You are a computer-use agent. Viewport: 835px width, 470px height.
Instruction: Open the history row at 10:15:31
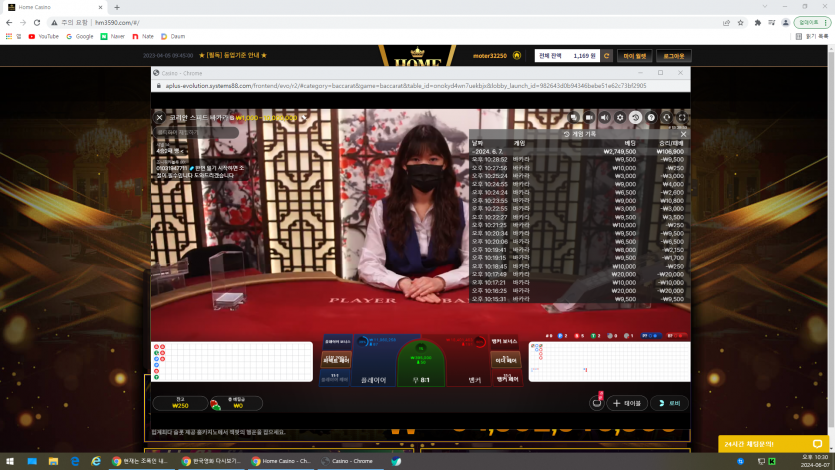[x=578, y=299]
